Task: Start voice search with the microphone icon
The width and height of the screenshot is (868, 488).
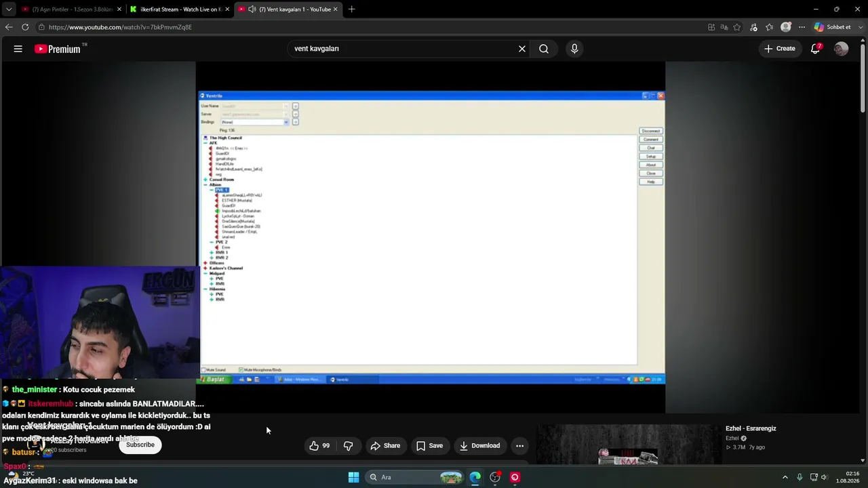Action: 574,49
